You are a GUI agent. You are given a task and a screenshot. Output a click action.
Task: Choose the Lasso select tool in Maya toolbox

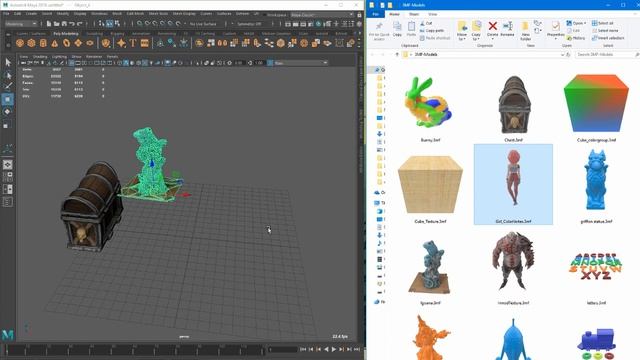click(8, 75)
